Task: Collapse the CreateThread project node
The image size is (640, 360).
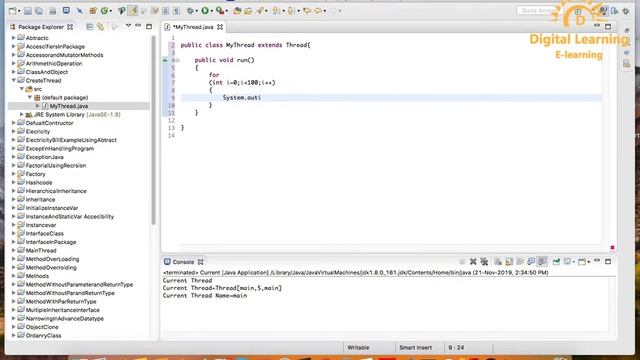Action: (13, 80)
